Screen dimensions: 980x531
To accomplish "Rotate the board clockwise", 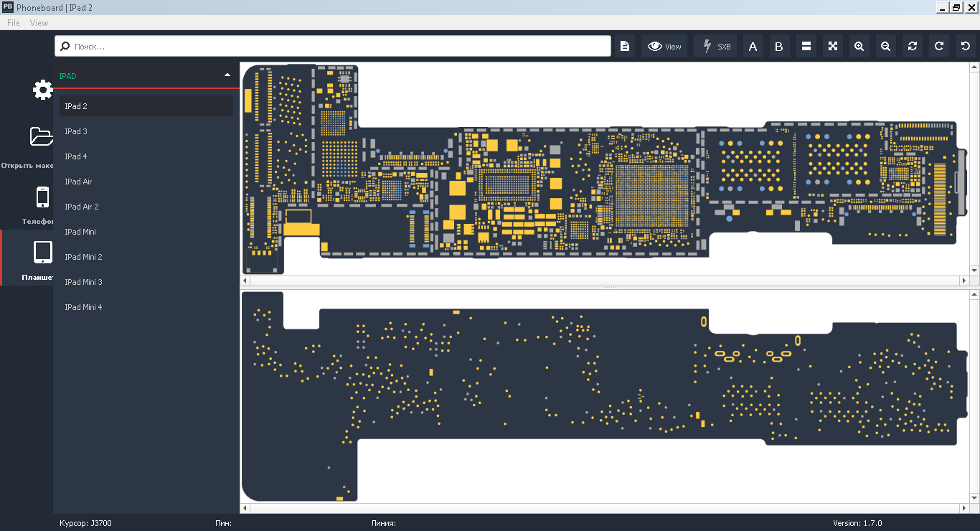I will click(x=938, y=47).
